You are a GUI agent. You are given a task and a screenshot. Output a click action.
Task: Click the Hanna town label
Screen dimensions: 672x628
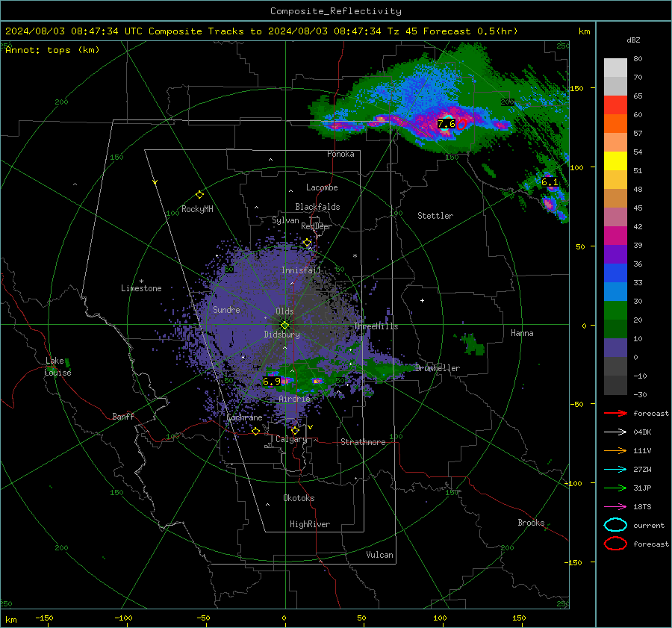pos(522,333)
